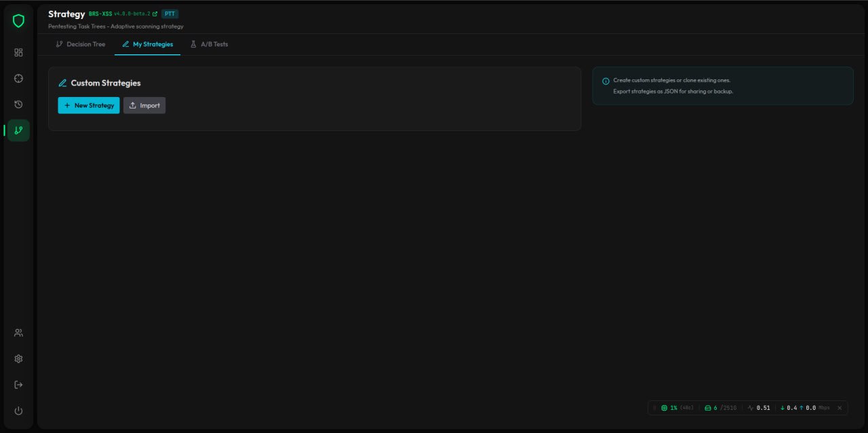Click the 0.51 load value
868x433 pixels.
pos(764,408)
